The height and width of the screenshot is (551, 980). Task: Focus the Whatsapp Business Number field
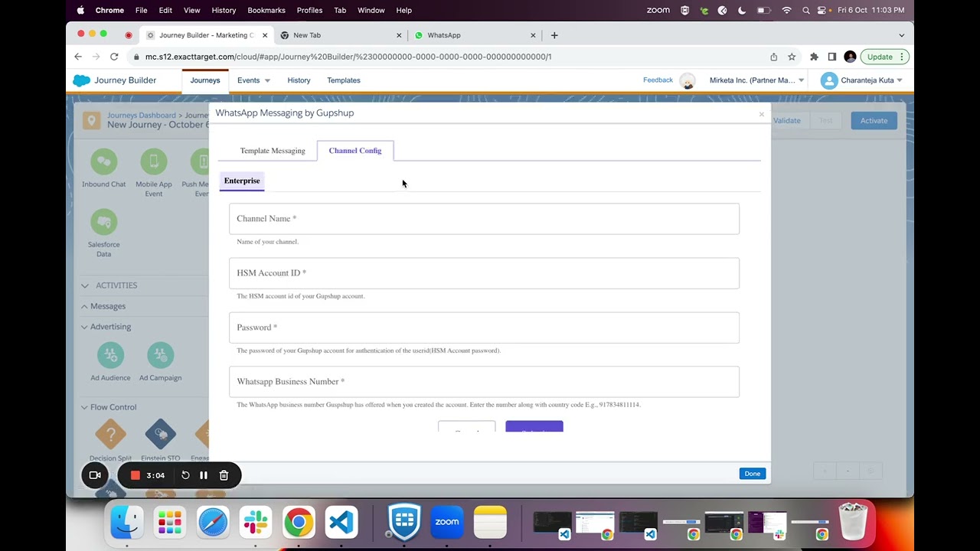484,382
